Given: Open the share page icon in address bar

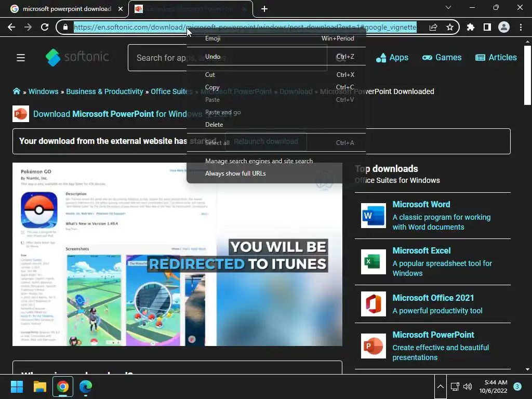Looking at the screenshot, I should tap(433, 27).
